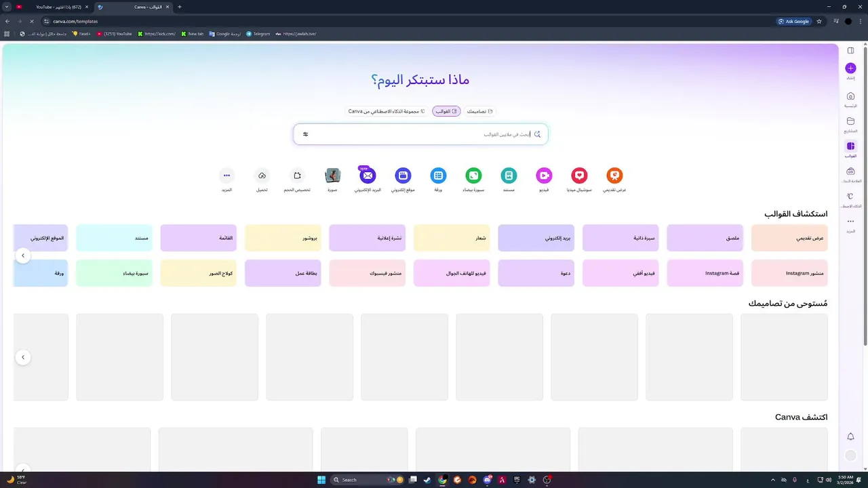Open Steam from the taskbar
This screenshot has width=868, height=488.
[427, 480]
